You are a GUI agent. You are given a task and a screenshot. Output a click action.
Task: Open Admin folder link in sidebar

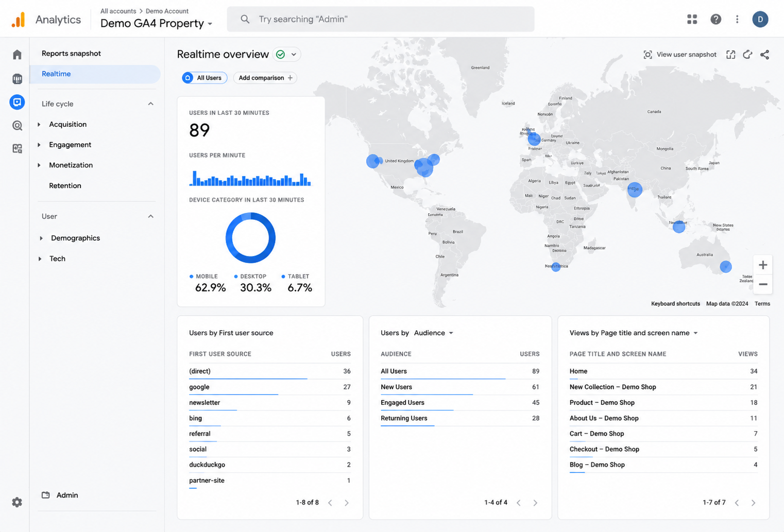60,495
